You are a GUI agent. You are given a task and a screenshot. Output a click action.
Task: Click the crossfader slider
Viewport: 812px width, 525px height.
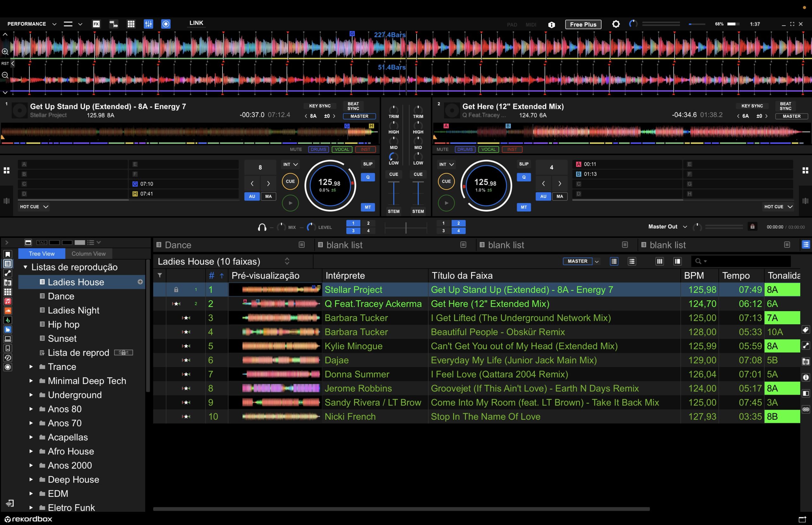[x=406, y=227]
